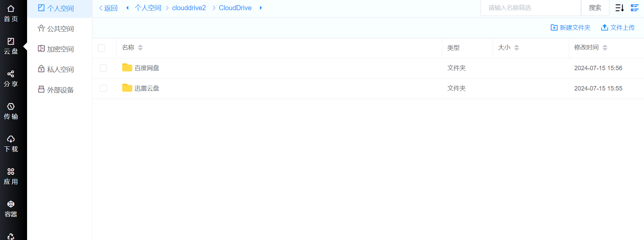Check the box for 百度网盘

tap(103, 68)
